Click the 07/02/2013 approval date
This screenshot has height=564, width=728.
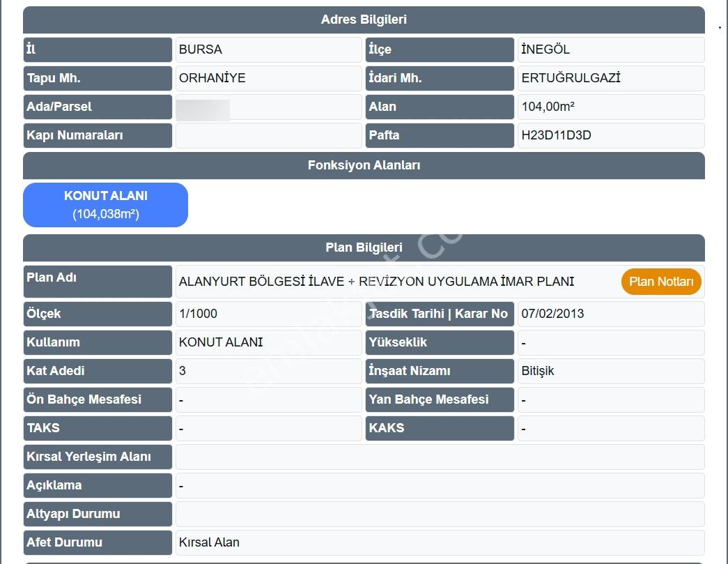point(552,314)
